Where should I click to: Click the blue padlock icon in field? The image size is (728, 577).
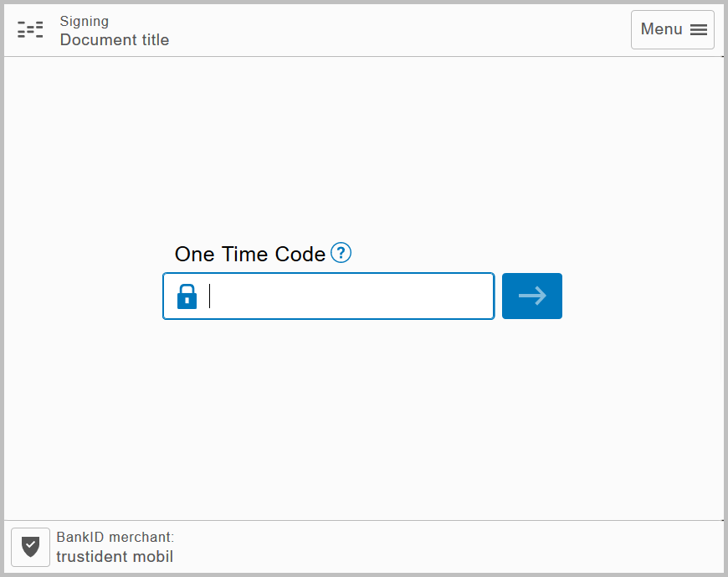187,296
